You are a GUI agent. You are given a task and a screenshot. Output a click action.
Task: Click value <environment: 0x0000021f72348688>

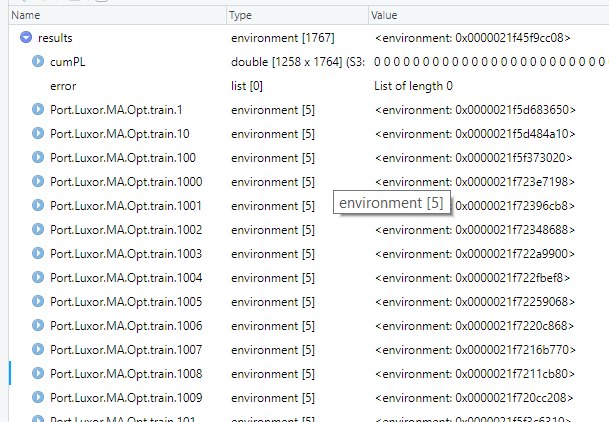point(475,230)
